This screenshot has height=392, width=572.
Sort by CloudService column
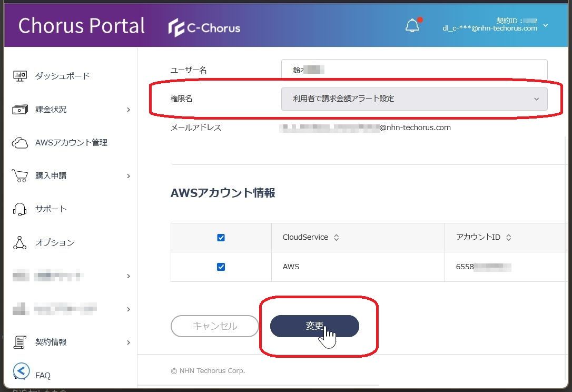point(337,237)
